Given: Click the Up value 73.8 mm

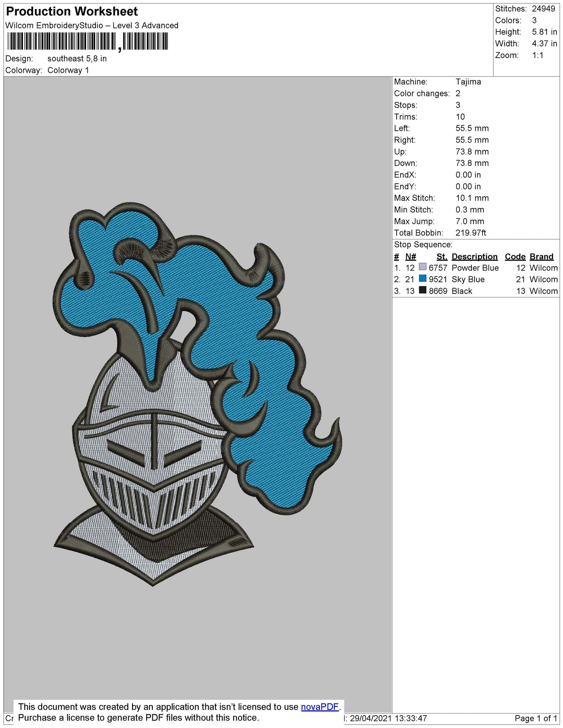Looking at the screenshot, I should click(472, 152).
